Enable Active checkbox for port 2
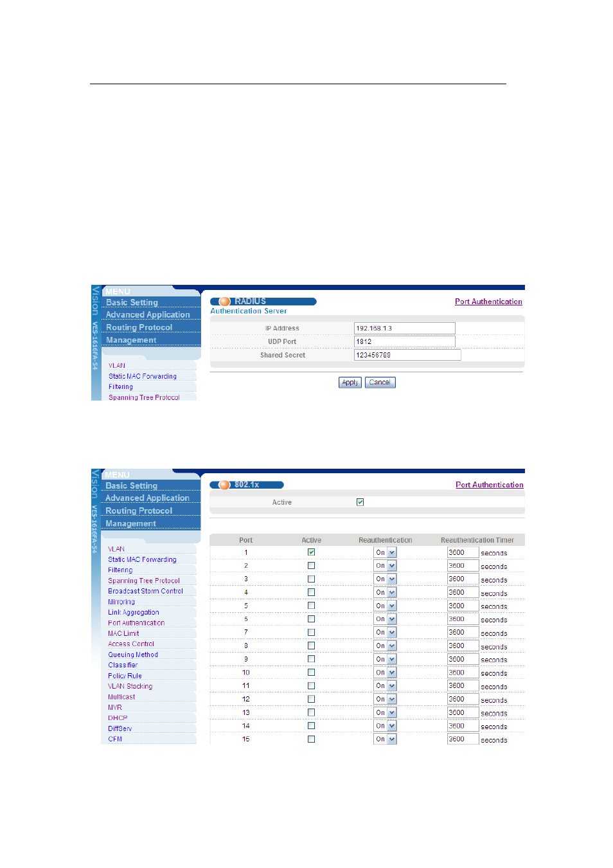 click(312, 566)
